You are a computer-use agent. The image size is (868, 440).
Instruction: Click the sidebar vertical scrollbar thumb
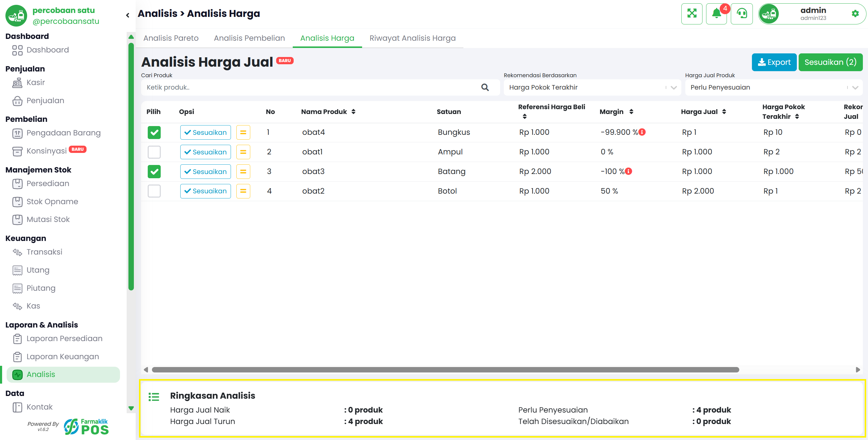131,166
